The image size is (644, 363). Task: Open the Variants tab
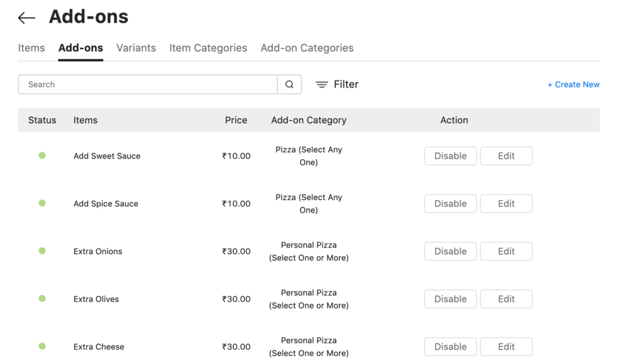tap(136, 48)
